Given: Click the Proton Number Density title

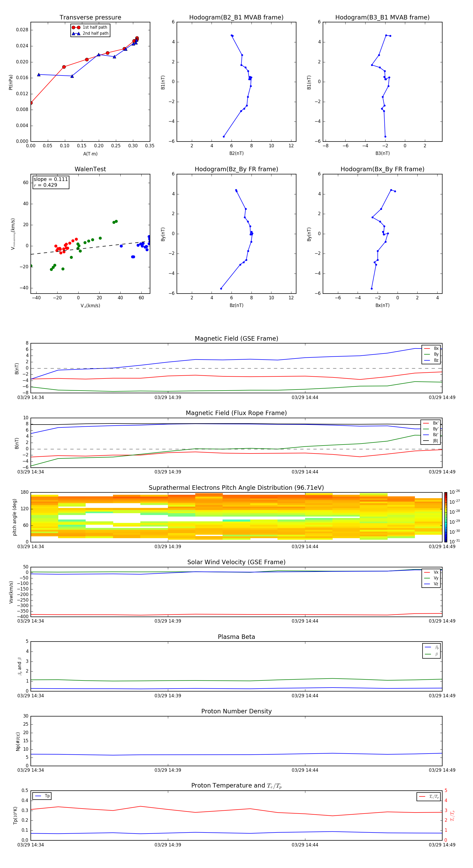Looking at the screenshot, I should coord(236,711).
